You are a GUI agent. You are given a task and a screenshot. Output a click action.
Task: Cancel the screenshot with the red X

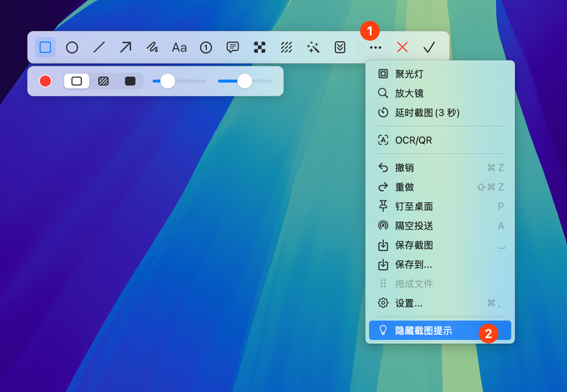point(402,47)
